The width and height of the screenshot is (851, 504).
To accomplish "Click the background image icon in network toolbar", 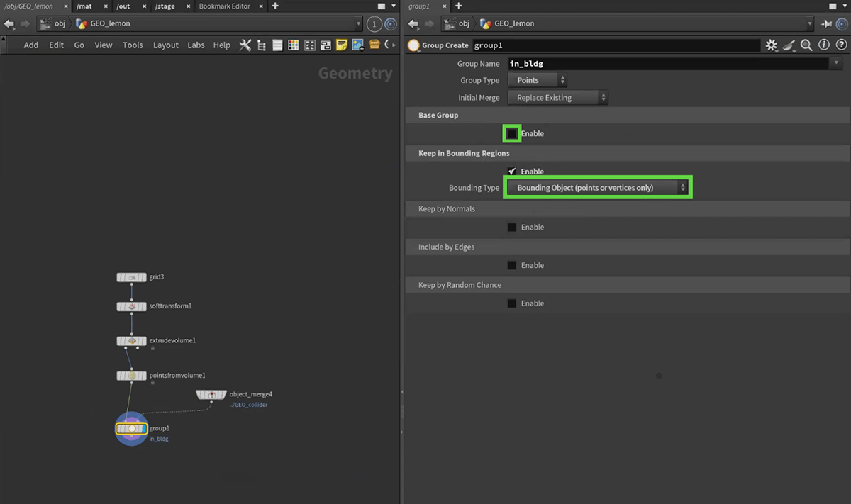I will (357, 45).
